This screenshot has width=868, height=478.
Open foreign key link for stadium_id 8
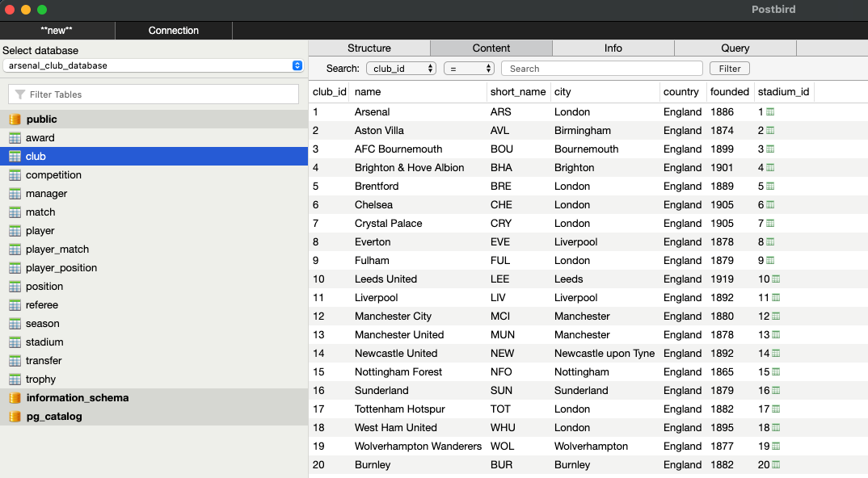coord(770,241)
